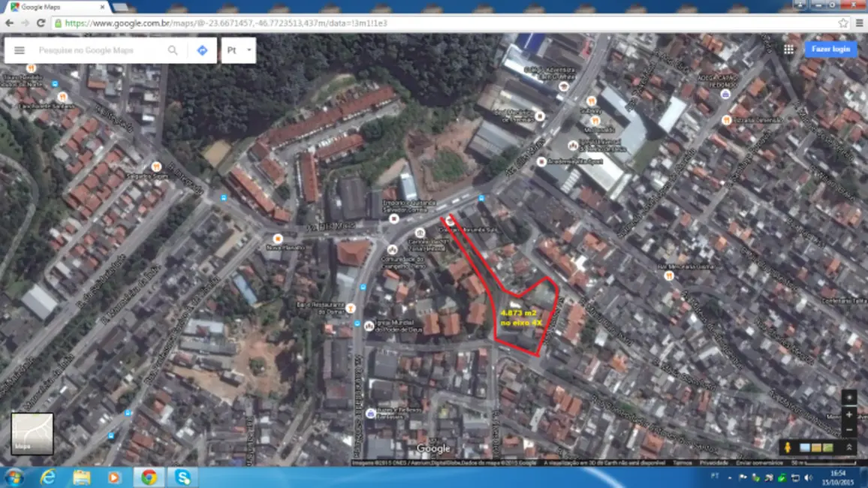Toggle the middle imagery view thumbnail
This screenshot has width=868, height=488.
click(x=816, y=448)
